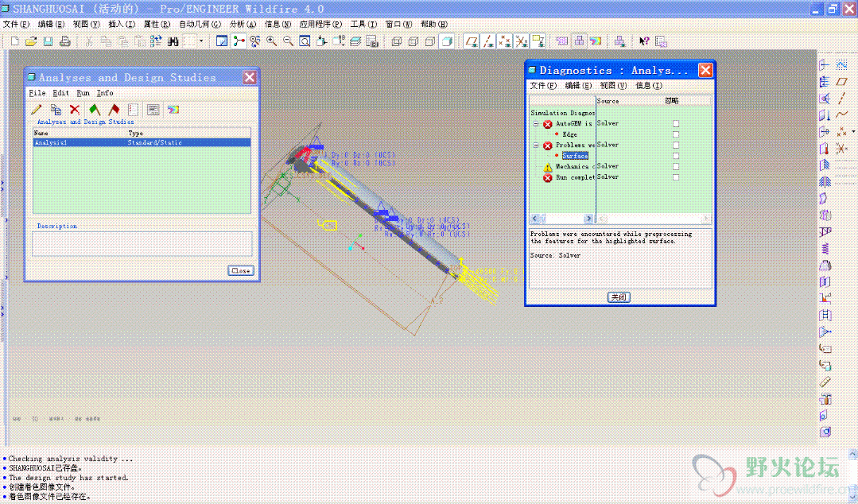Screen dimensions: 858x504
Task: Collapse the AutoGEM diagnostics tree node
Action: 536,124
